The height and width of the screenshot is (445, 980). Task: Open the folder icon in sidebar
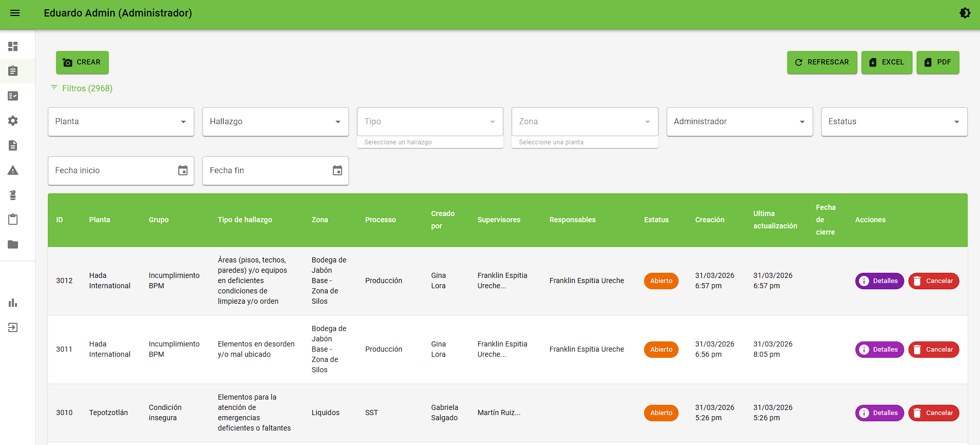(x=13, y=244)
